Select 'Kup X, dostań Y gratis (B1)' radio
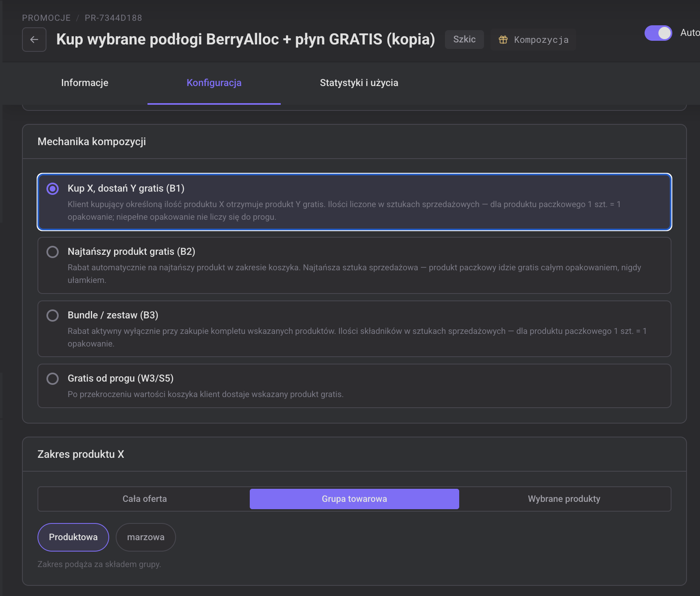The width and height of the screenshot is (700, 596). (53, 188)
